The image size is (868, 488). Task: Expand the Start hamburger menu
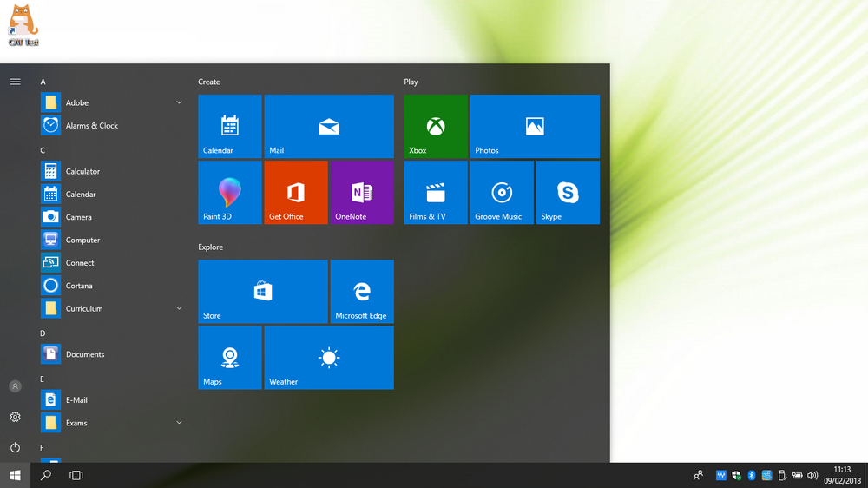click(15, 82)
